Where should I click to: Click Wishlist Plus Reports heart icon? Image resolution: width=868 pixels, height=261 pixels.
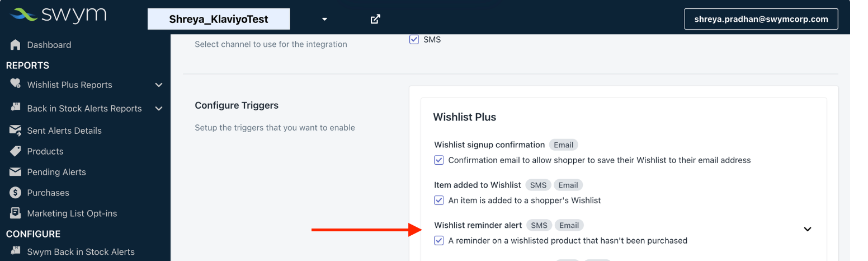tap(15, 84)
